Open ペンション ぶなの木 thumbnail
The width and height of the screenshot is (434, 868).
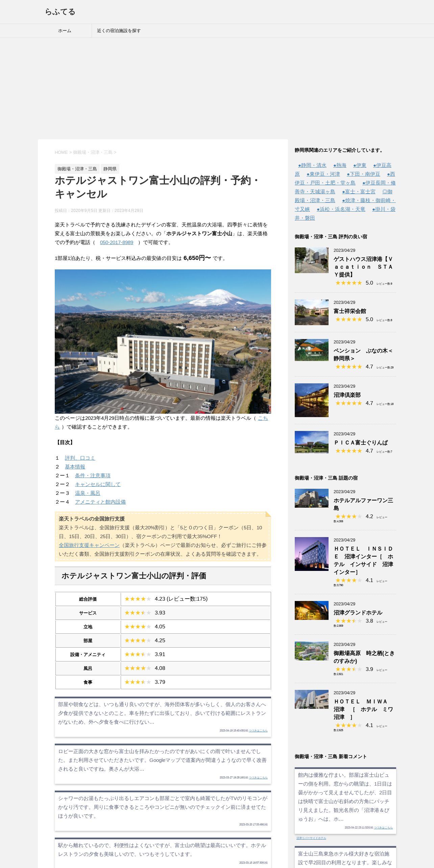312,350
